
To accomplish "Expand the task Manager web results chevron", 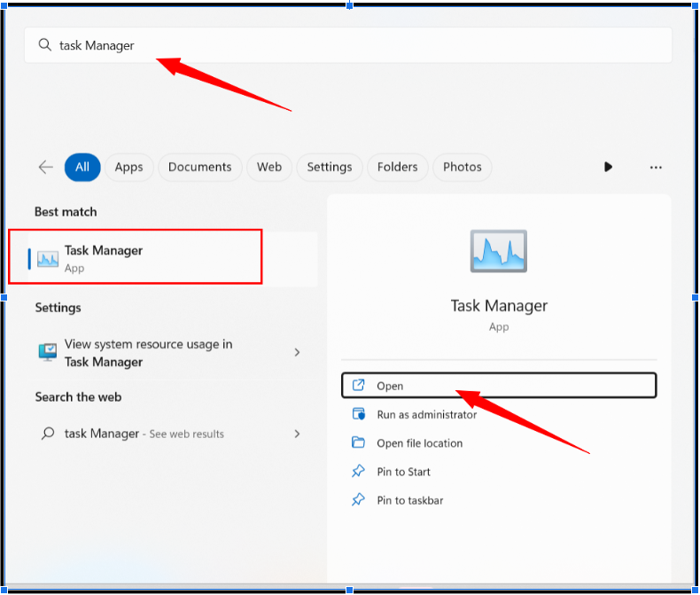I will (x=297, y=434).
